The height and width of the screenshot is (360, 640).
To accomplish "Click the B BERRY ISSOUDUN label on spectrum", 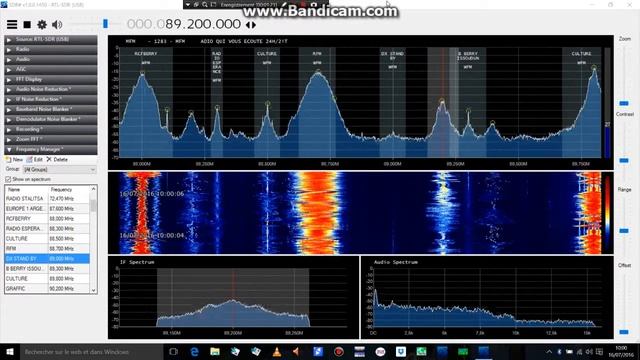I will tap(468, 56).
